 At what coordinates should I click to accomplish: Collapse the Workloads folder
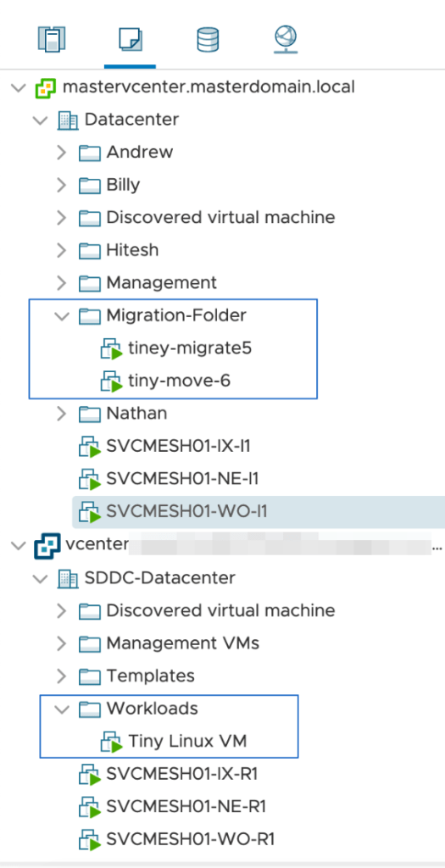(61, 709)
